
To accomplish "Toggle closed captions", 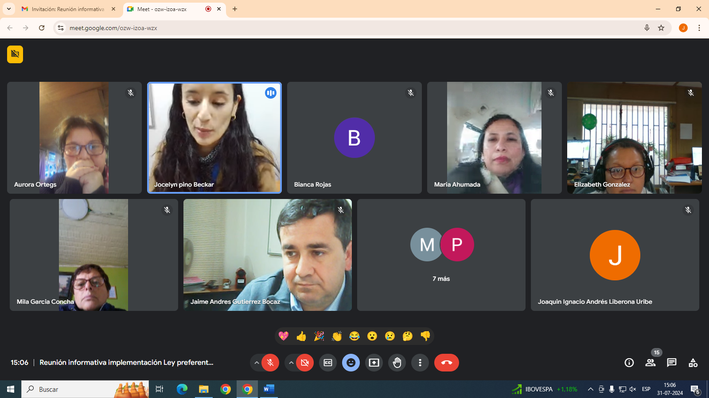I will point(328,362).
